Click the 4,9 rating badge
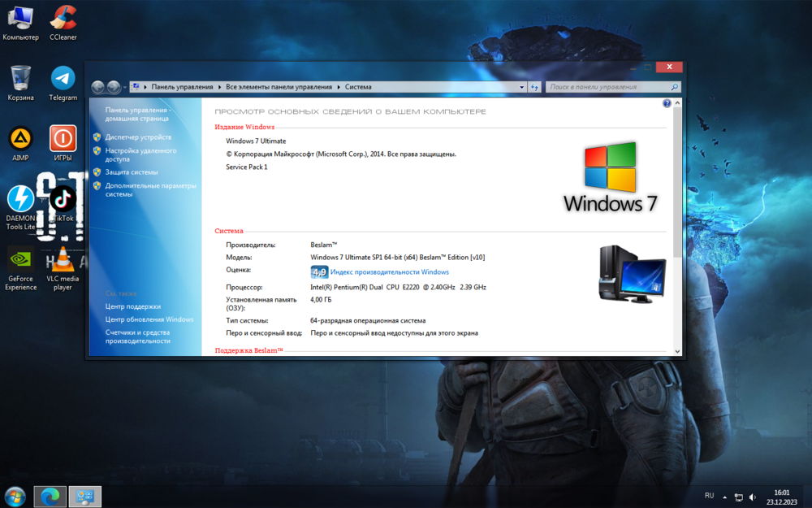 (319, 272)
